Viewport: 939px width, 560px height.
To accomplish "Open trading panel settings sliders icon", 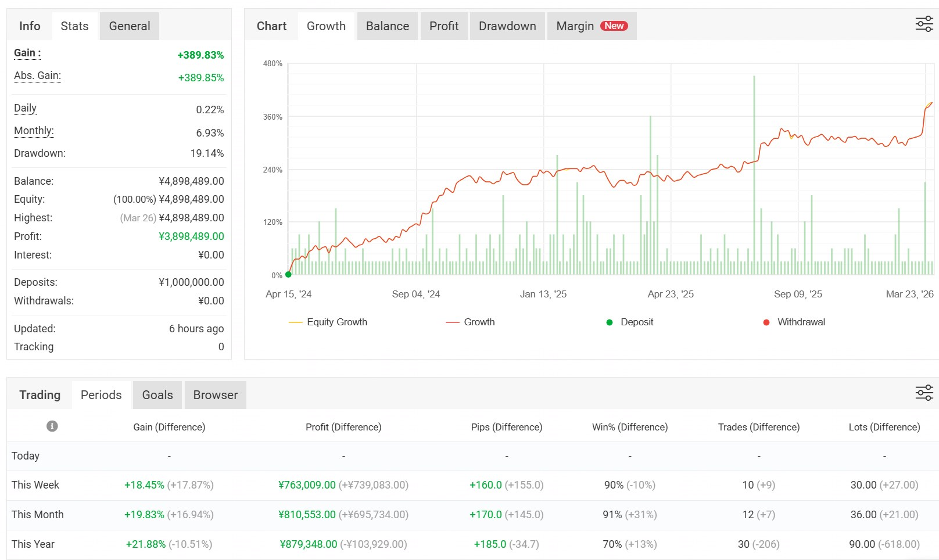I will click(924, 393).
